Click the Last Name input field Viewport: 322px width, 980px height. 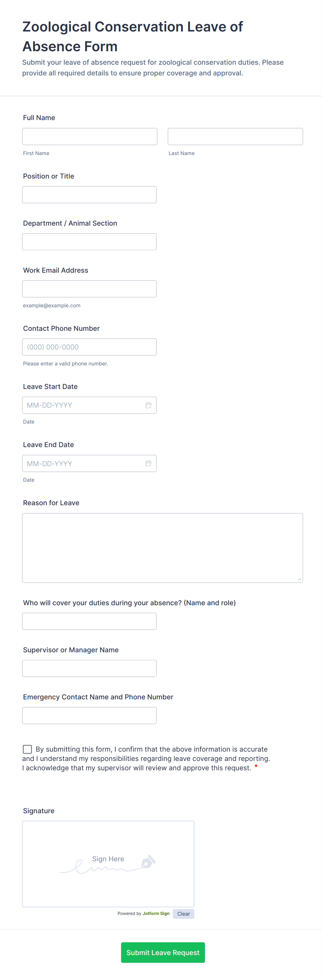235,137
